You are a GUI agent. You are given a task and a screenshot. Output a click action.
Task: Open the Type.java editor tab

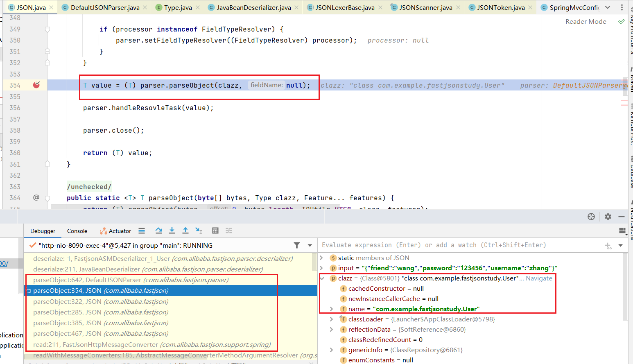(178, 7)
